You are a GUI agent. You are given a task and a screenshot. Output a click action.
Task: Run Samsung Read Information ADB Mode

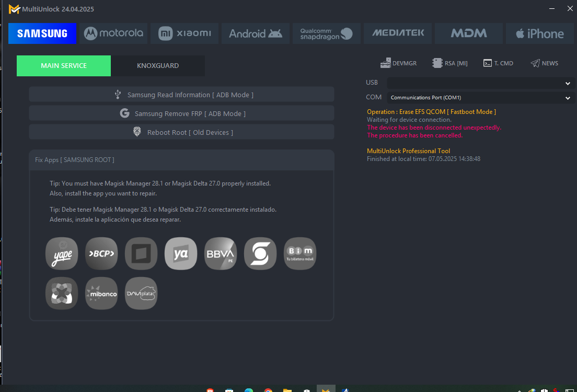point(181,95)
